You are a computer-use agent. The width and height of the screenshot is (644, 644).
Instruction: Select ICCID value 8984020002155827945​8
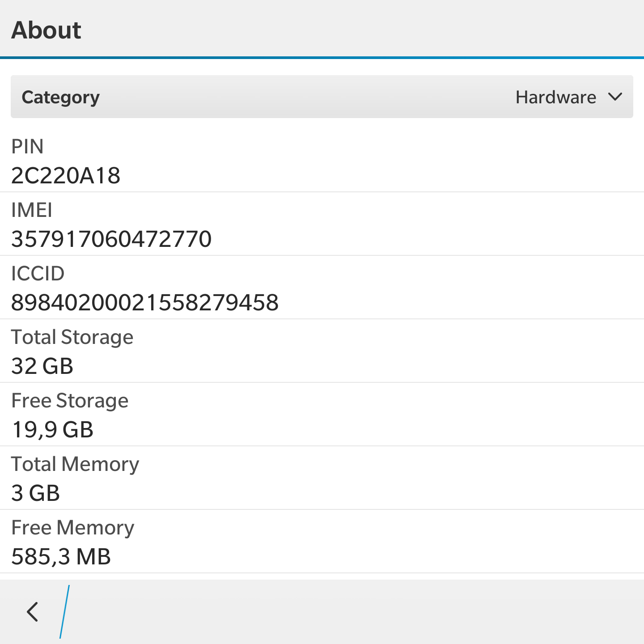pos(145,302)
